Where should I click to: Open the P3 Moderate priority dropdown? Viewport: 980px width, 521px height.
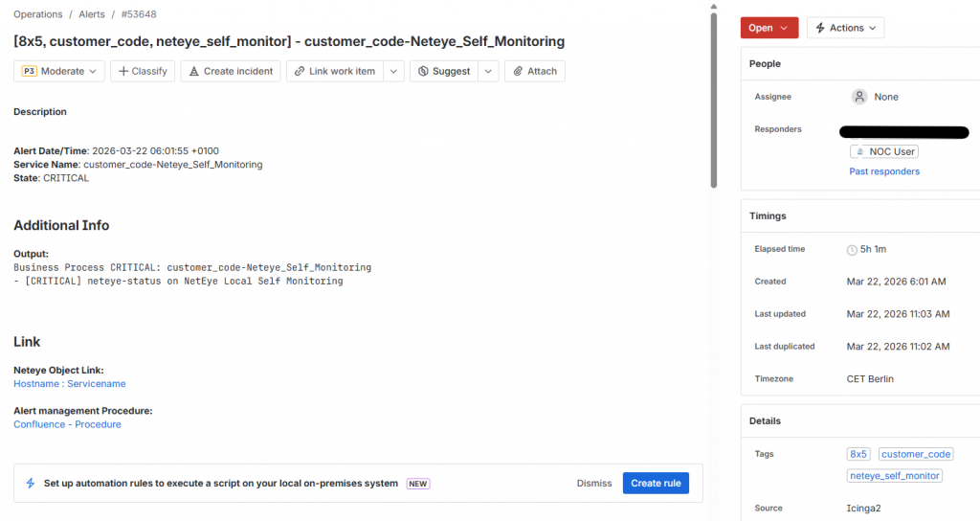pos(59,71)
